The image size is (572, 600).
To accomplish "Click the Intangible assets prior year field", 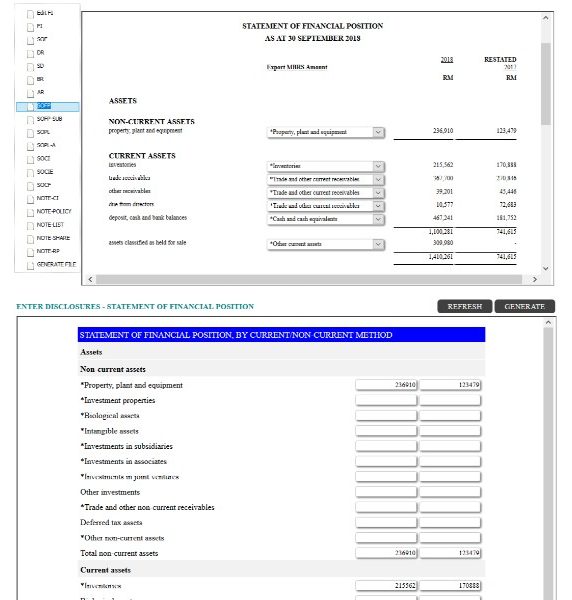I will [450, 431].
